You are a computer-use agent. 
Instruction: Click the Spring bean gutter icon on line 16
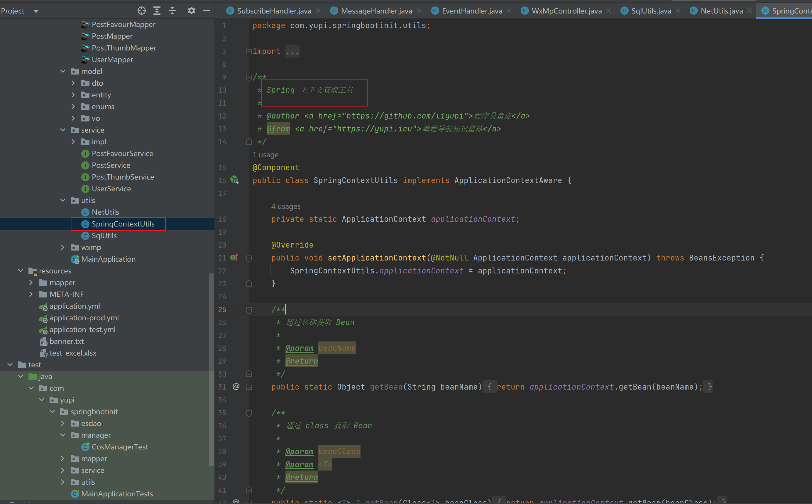click(x=235, y=180)
